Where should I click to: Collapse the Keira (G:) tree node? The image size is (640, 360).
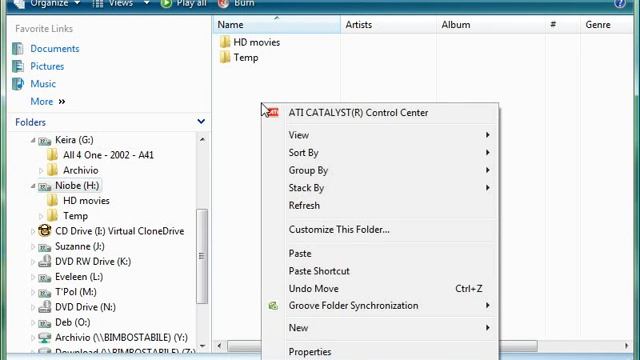[x=33, y=140]
